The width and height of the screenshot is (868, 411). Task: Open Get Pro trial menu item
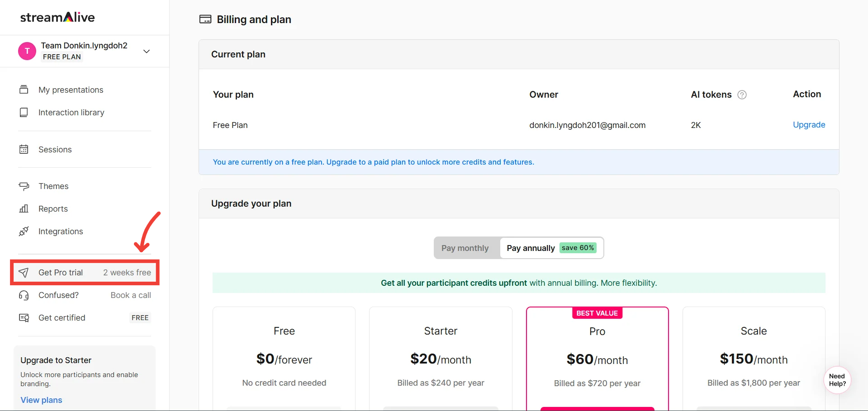click(x=85, y=272)
